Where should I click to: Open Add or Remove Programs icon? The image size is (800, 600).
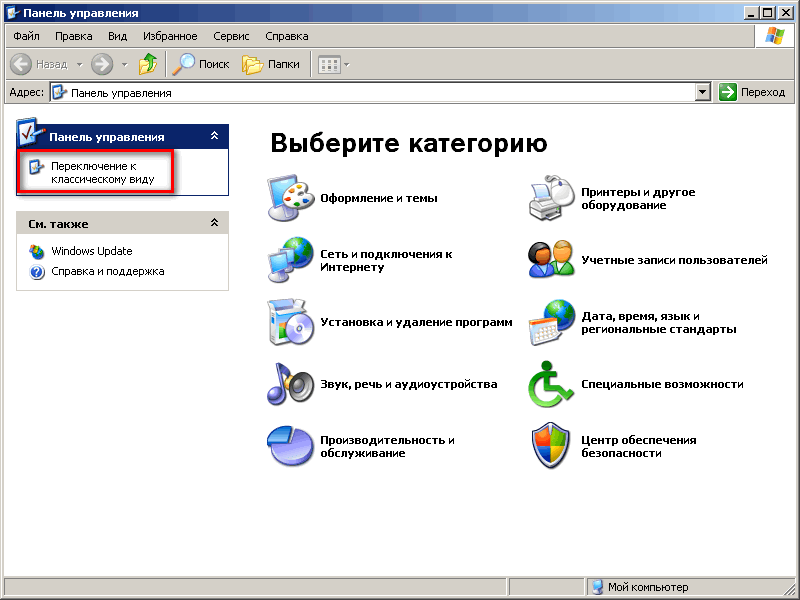pyautogui.click(x=290, y=322)
